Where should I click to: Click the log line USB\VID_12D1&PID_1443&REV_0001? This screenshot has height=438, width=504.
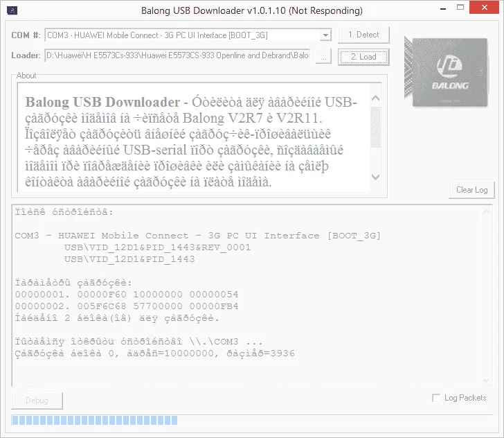point(157,247)
